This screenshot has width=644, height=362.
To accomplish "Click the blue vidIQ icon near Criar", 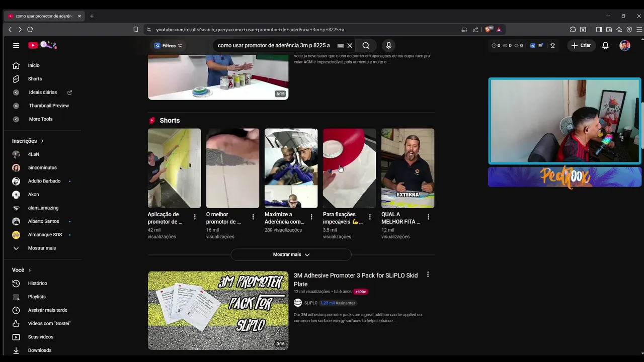I will tap(533, 45).
